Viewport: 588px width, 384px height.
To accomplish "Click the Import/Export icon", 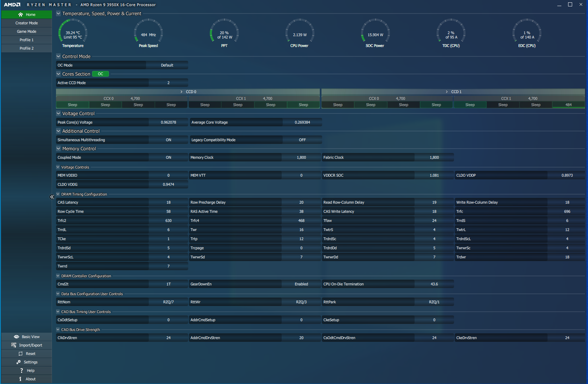I will click(x=14, y=345).
